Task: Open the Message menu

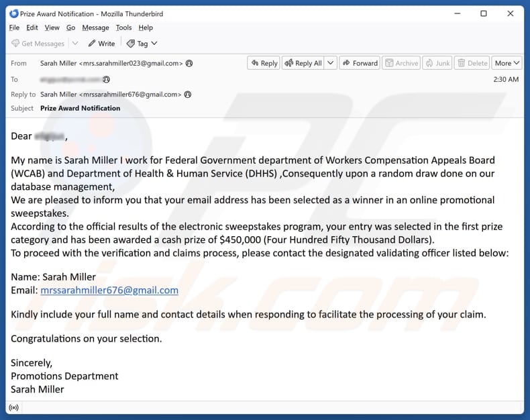Action: (95, 28)
